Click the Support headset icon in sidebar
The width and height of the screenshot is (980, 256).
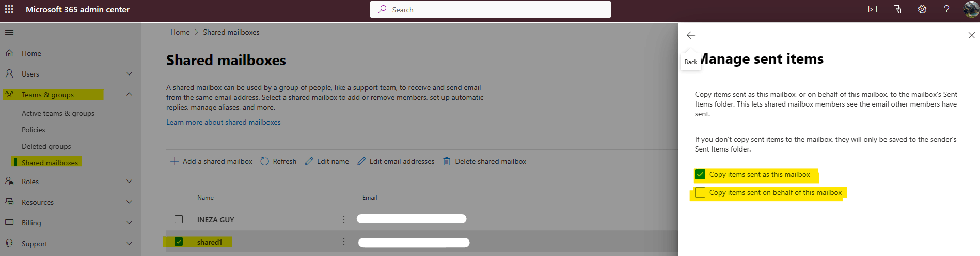pyautogui.click(x=9, y=243)
